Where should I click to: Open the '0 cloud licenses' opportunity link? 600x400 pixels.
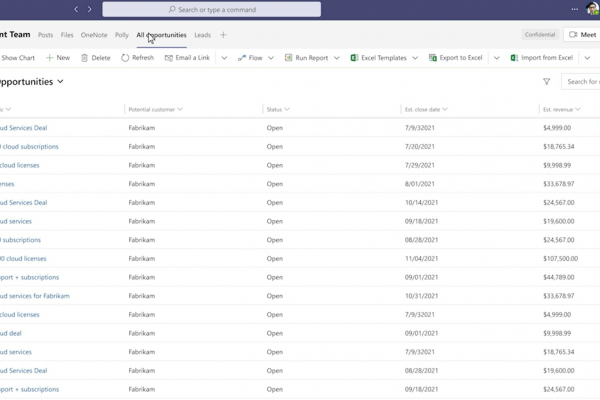[23, 259]
